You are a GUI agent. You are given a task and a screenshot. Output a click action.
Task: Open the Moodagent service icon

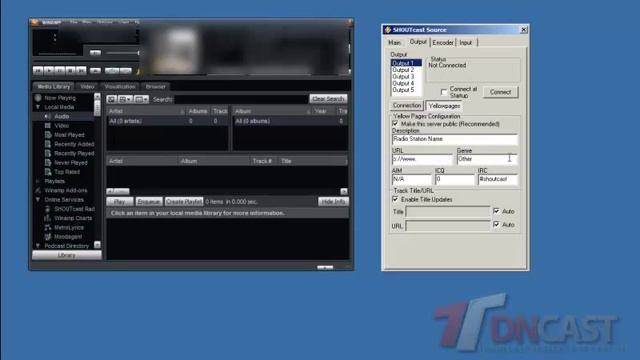[48, 237]
